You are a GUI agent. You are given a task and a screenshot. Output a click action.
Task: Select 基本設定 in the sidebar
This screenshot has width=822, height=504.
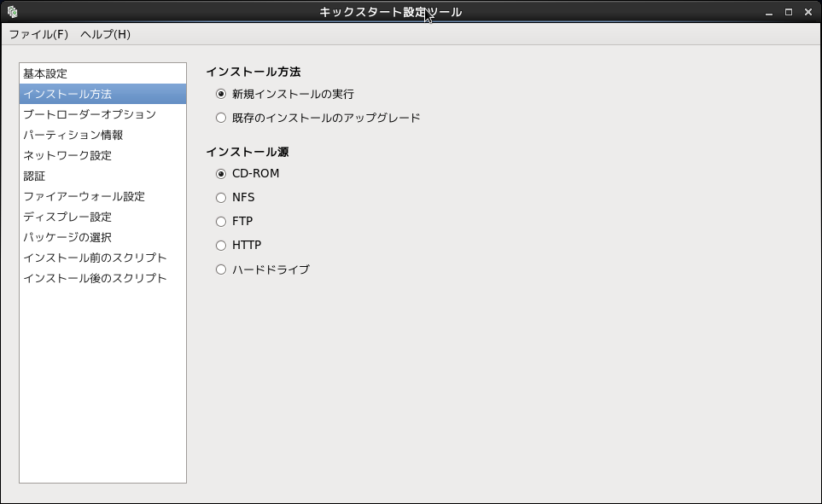point(45,73)
